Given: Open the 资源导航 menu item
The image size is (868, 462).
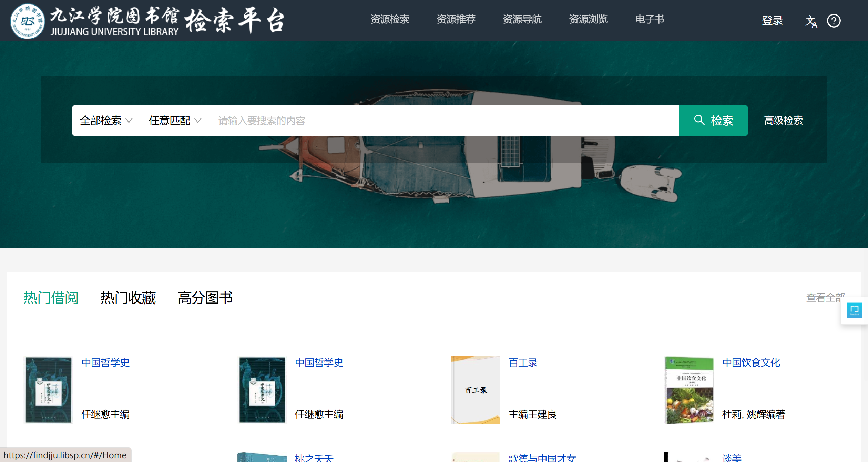Looking at the screenshot, I should (x=522, y=19).
